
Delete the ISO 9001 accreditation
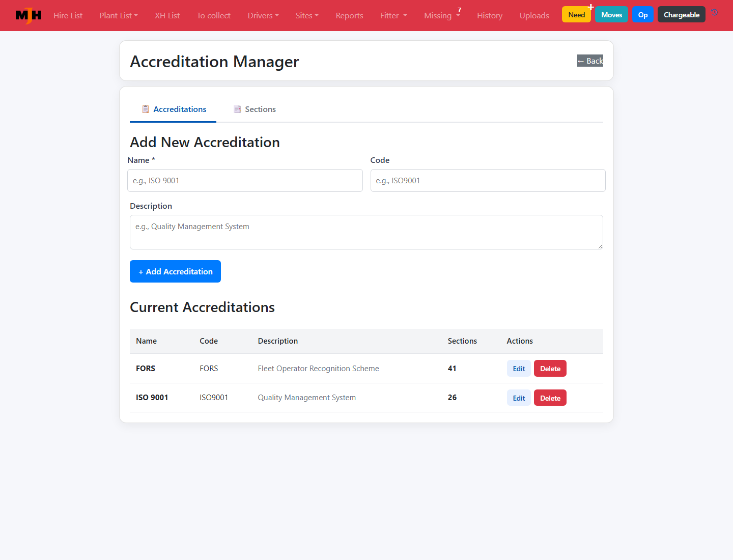pyautogui.click(x=550, y=398)
